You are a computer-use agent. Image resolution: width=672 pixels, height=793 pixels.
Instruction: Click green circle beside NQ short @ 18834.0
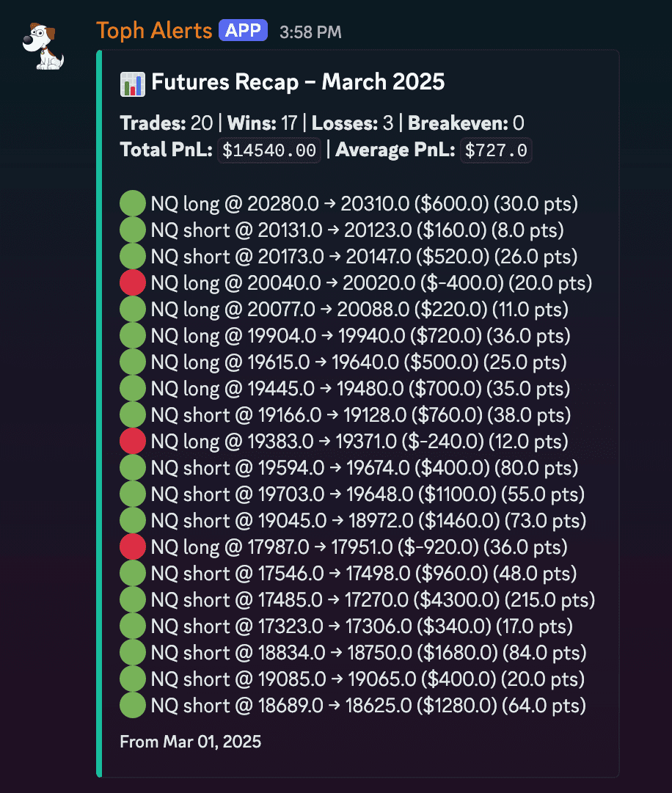tap(133, 653)
